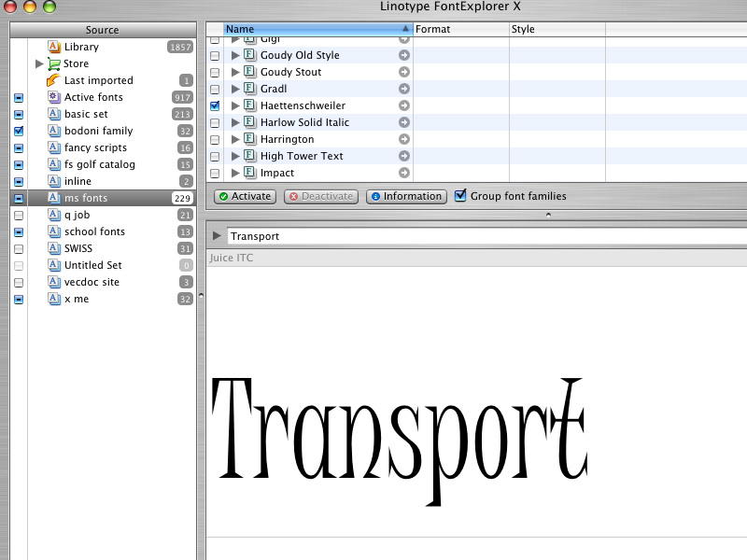Viewport: 747px width, 560px height.
Task: Click the Active fonts gear icon
Action: 54,97
